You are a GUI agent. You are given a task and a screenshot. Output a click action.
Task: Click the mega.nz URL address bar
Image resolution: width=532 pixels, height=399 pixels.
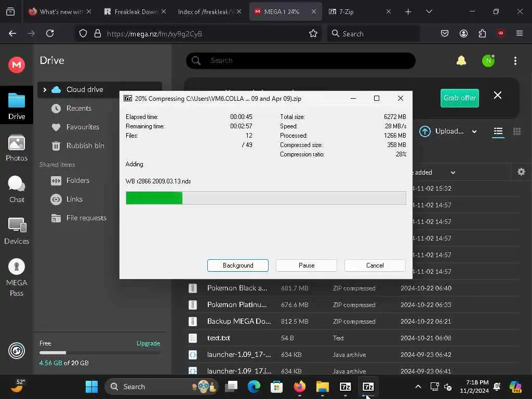198,33
